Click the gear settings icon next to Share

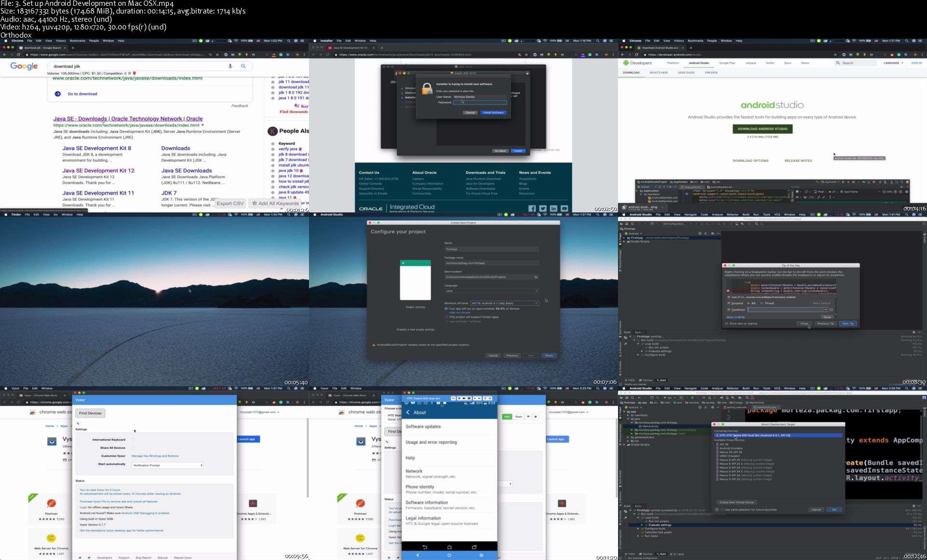click(x=535, y=416)
